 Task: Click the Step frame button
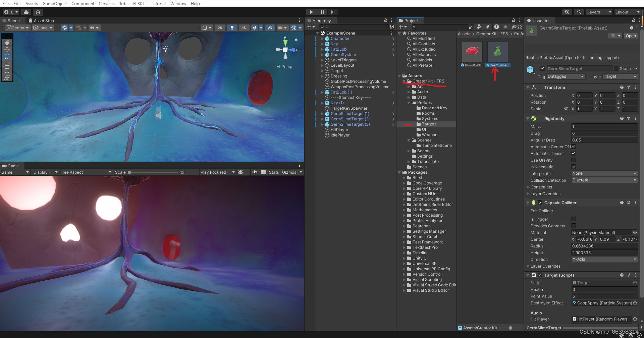point(333,12)
